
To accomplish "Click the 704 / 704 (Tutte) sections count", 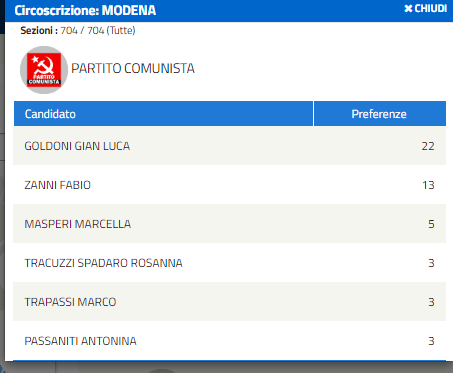I will (98, 31).
